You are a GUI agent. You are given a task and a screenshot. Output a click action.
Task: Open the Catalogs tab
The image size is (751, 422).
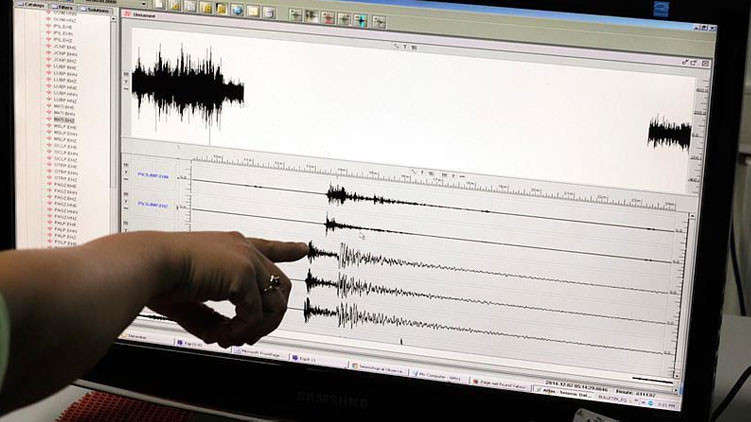pyautogui.click(x=34, y=7)
